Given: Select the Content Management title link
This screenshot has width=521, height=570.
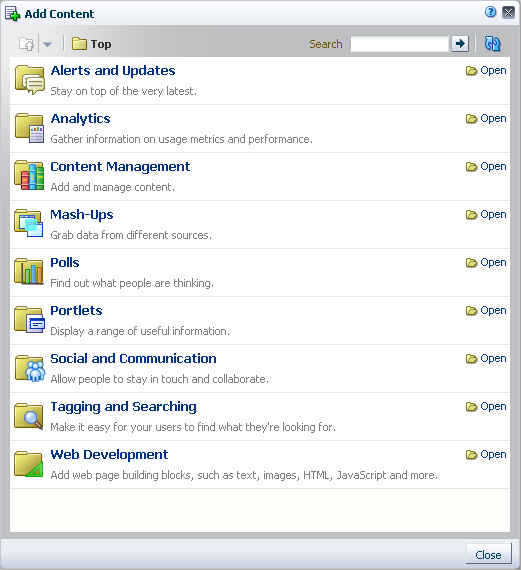Looking at the screenshot, I should pyautogui.click(x=120, y=166).
